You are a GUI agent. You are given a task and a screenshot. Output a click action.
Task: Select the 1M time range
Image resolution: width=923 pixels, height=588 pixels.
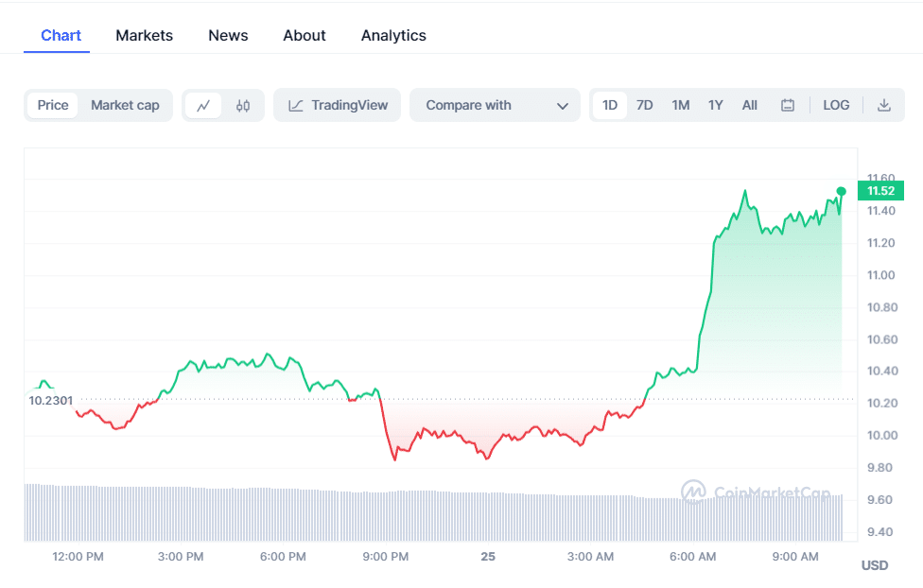coord(681,105)
